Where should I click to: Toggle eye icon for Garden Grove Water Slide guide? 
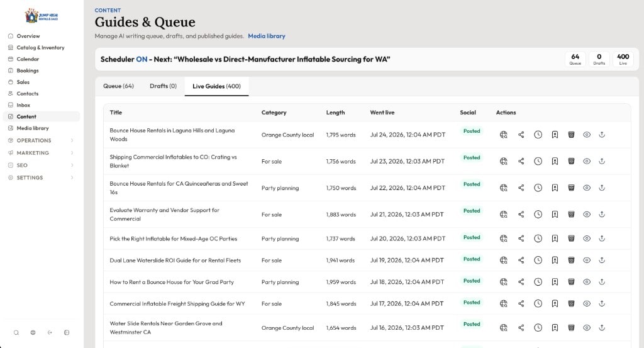click(x=587, y=328)
